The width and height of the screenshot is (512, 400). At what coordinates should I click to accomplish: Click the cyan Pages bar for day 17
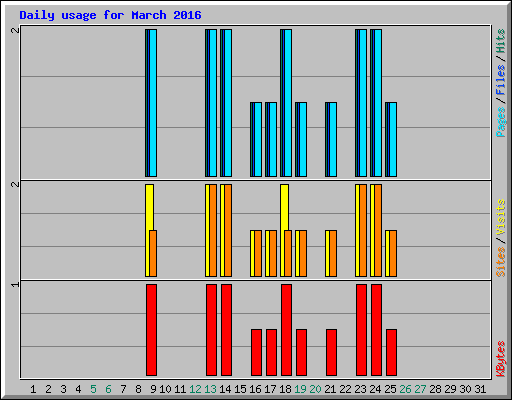tap(273, 139)
